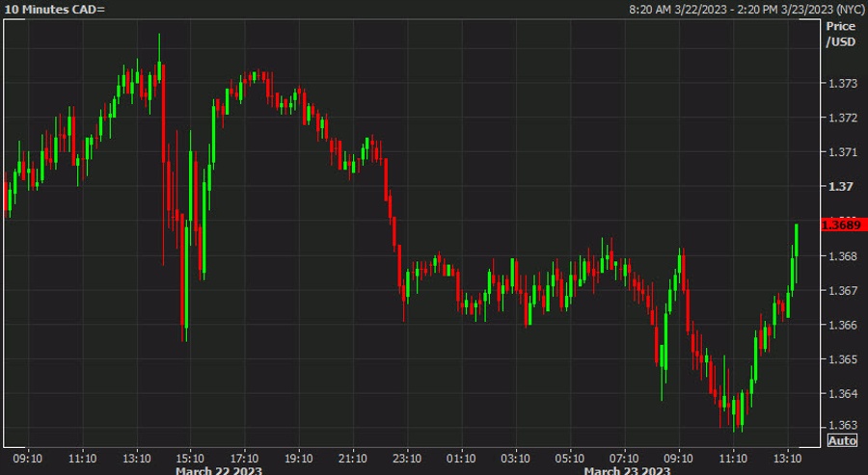Click the 'March 23 2023' date label
Image resolution: width=868 pixels, height=475 pixels.
(627, 470)
